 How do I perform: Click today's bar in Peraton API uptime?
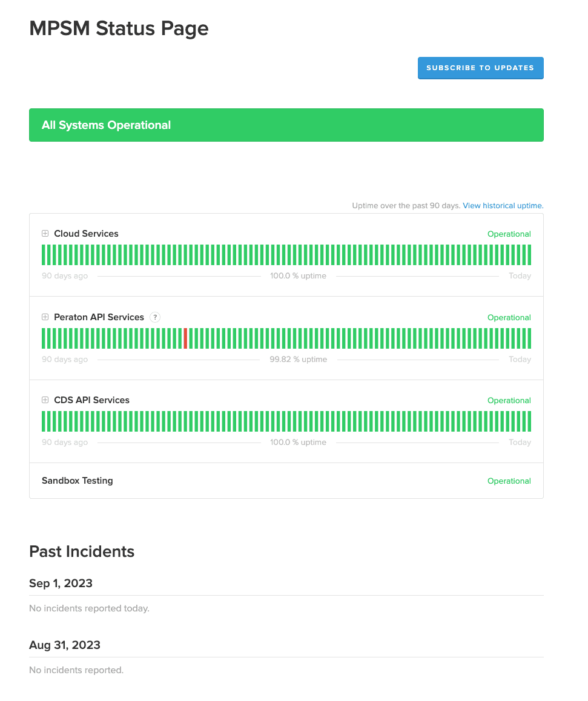529,338
